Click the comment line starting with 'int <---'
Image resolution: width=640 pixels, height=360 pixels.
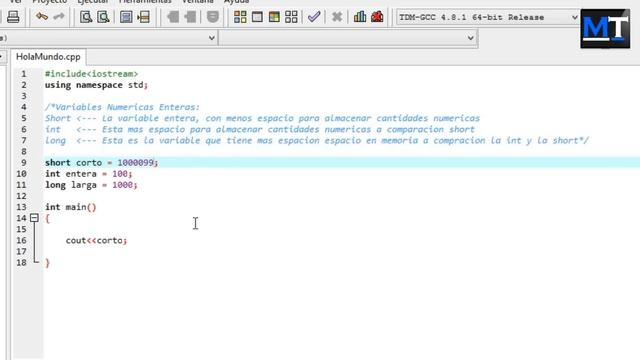(x=260, y=129)
